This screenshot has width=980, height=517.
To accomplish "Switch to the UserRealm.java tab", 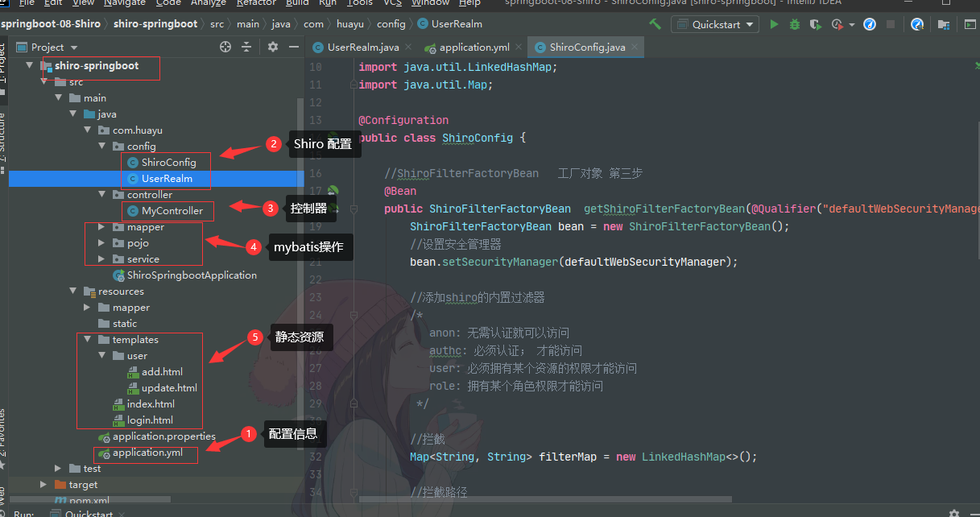I will click(362, 48).
